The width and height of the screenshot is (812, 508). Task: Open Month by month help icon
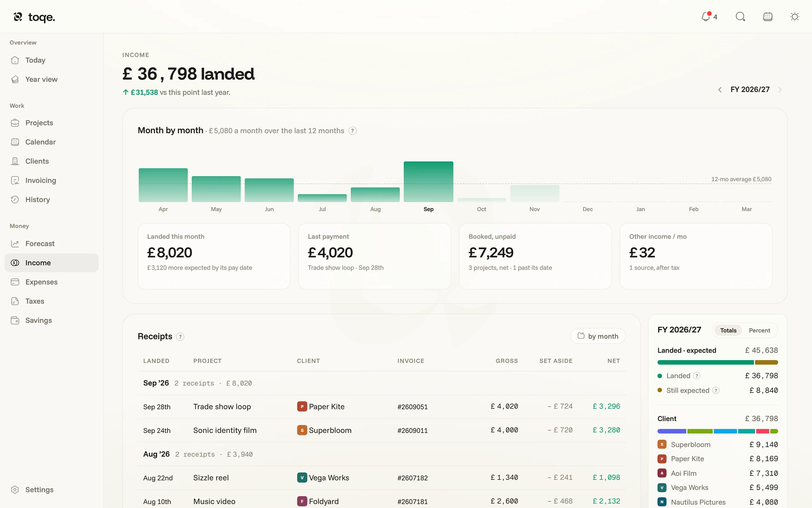click(x=352, y=131)
